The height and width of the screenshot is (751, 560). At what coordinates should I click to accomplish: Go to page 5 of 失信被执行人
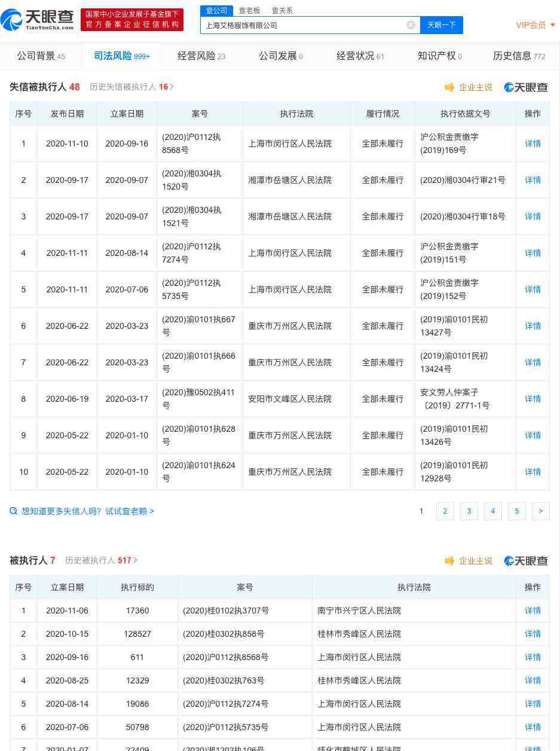coord(516,511)
